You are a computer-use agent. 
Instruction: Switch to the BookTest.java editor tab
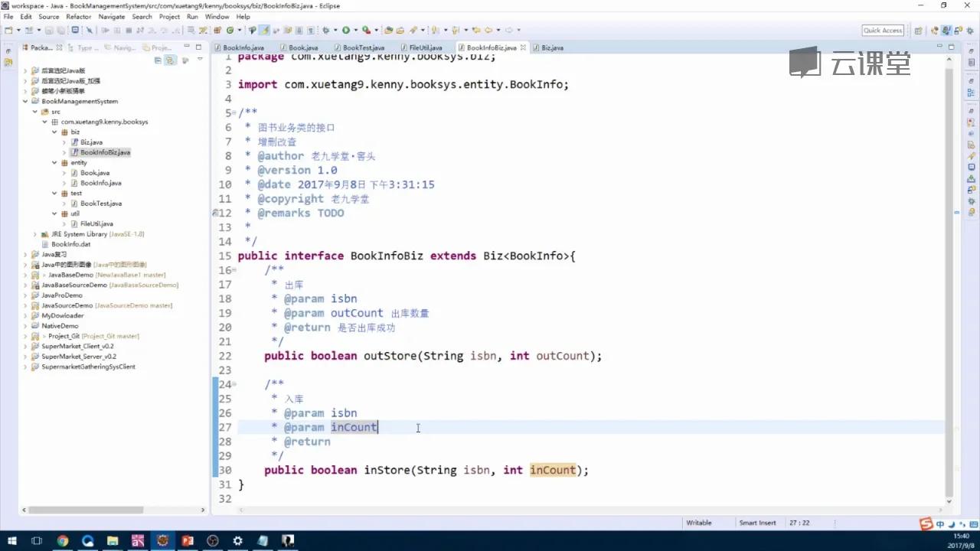click(x=363, y=47)
